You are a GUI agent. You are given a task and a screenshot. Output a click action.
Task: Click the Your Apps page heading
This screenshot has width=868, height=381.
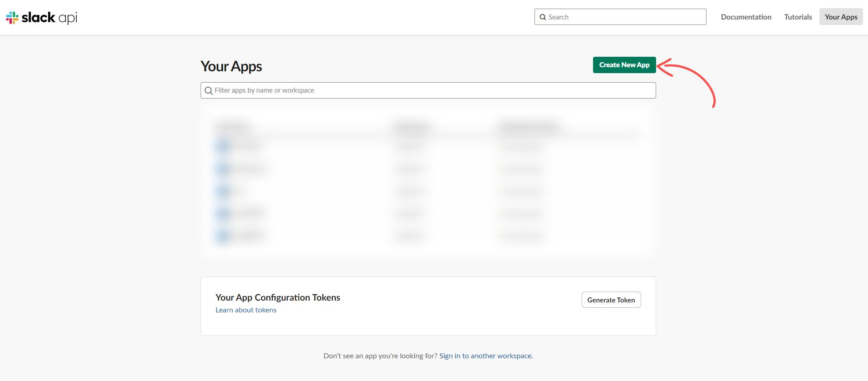(231, 66)
